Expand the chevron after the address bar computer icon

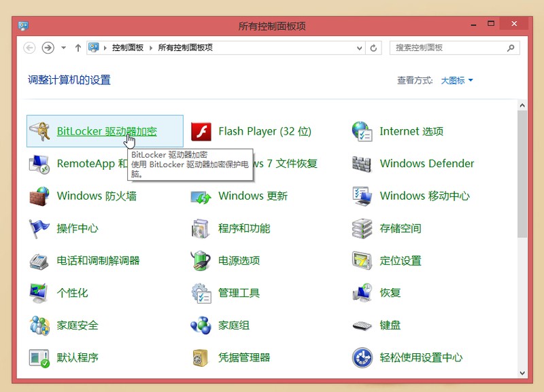pyautogui.click(x=105, y=48)
